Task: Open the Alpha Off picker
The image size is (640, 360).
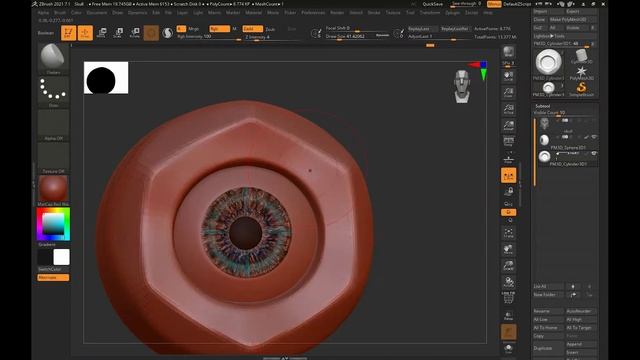Action: pos(53,124)
